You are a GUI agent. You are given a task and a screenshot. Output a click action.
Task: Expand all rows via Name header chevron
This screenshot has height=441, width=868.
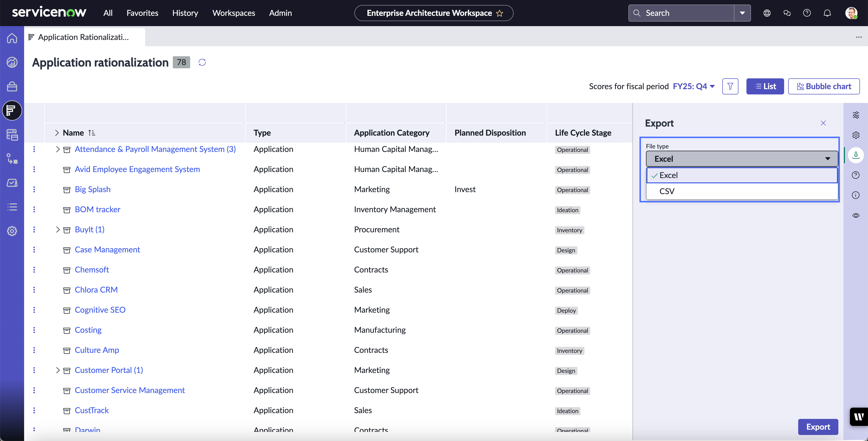click(57, 133)
